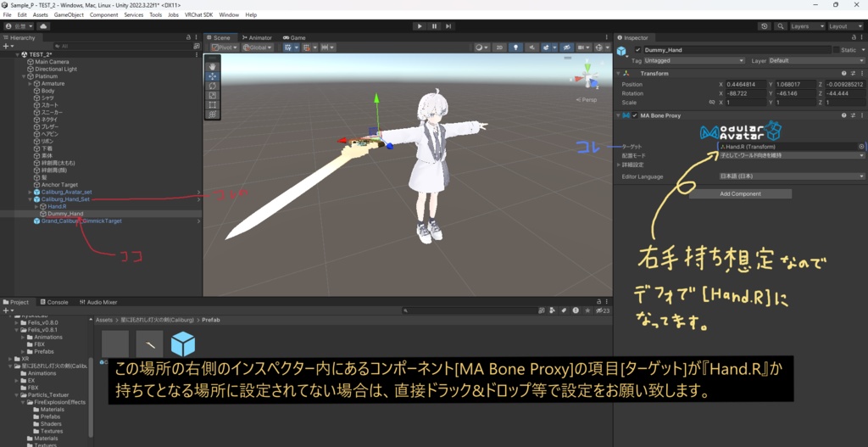Viewport: 868px width, 447px height.
Task: Click Assets in Project breadcrumb
Action: pyautogui.click(x=104, y=320)
